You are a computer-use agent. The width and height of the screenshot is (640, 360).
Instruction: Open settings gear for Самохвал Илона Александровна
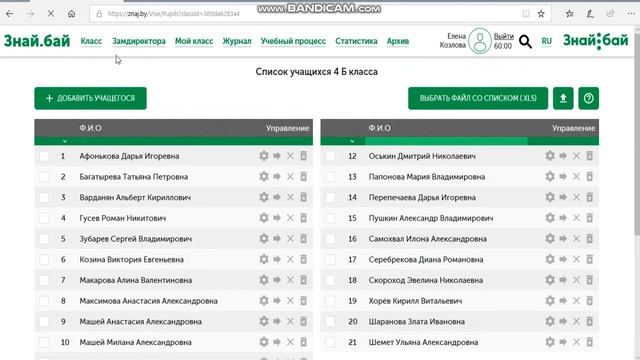550,239
